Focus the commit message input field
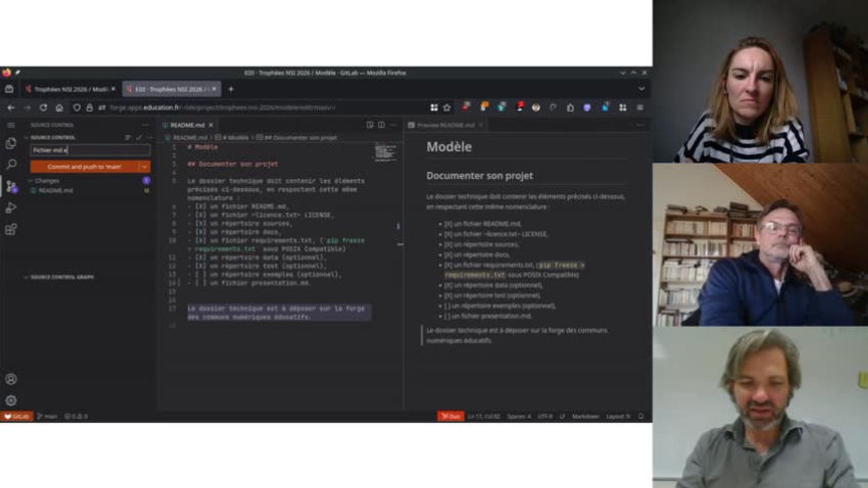Screen dimensions: 868x488 coord(90,150)
